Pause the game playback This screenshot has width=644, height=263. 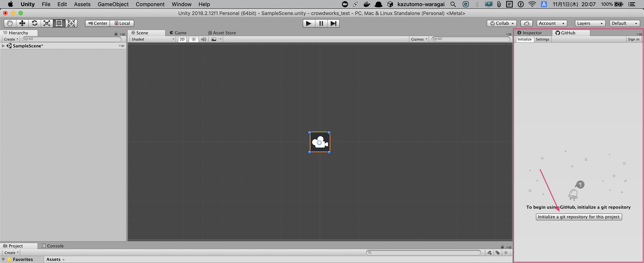321,23
